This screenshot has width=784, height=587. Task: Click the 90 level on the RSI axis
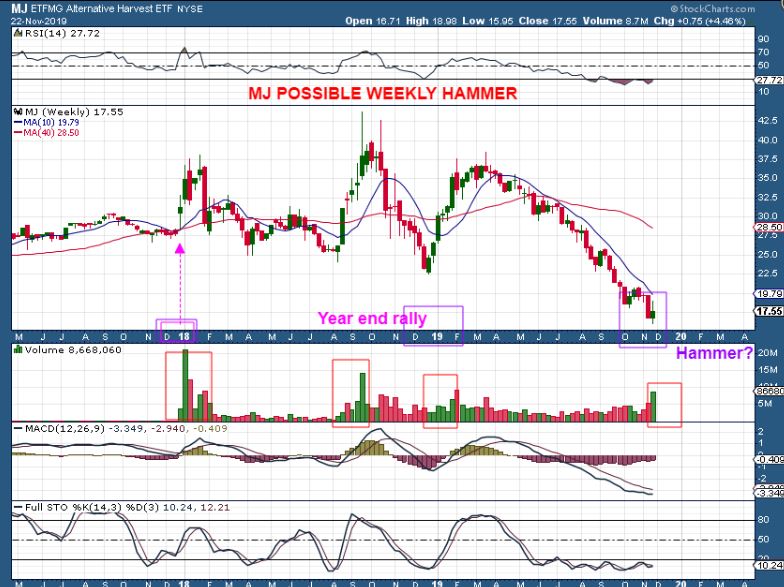763,40
